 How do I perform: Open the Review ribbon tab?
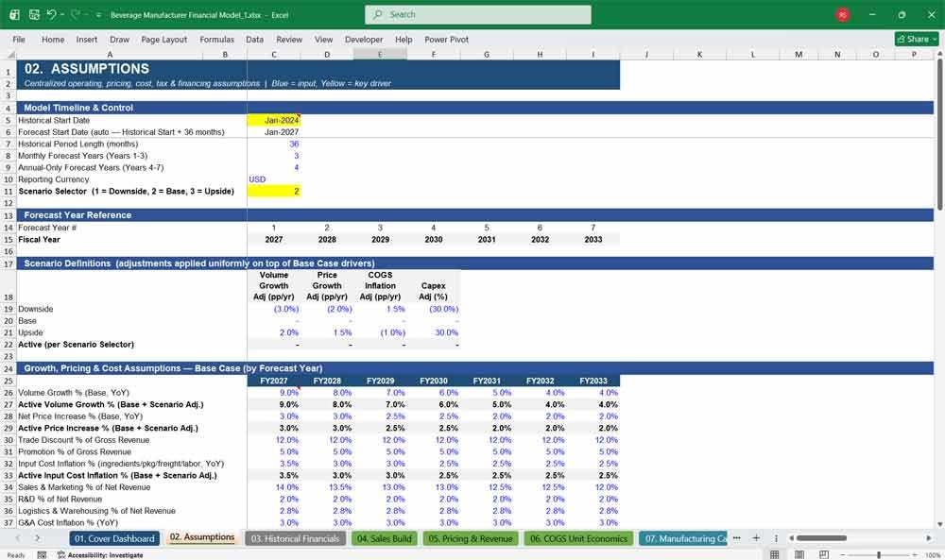coord(289,39)
